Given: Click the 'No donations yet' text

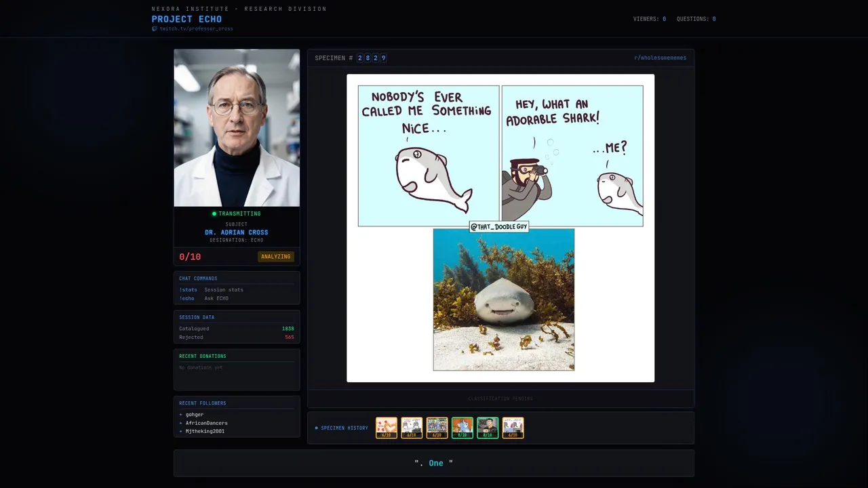Looking at the screenshot, I should (201, 367).
